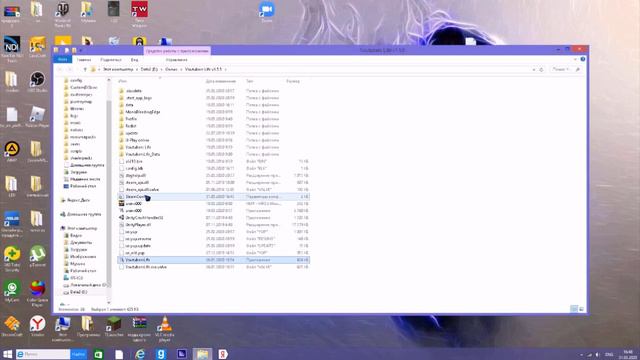Viewport: 640px width, 360px height.
Task: Go up one folder level
Action: tap(85, 69)
